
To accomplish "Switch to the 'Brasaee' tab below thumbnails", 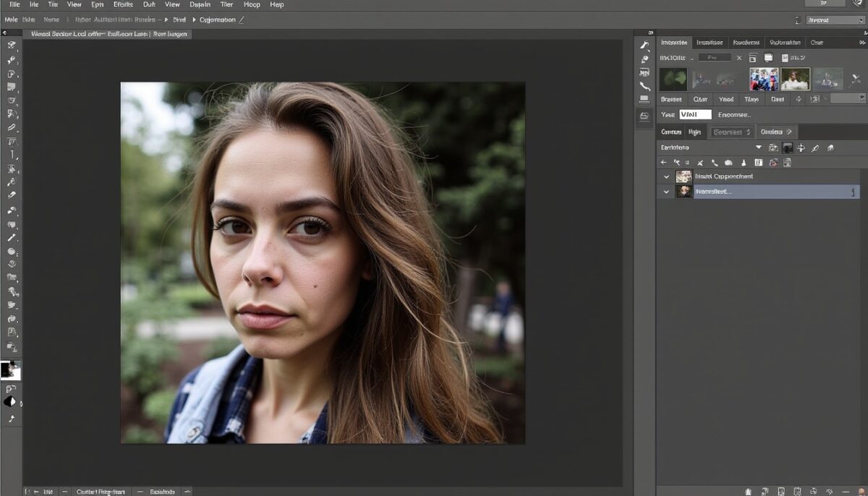I will [x=671, y=99].
